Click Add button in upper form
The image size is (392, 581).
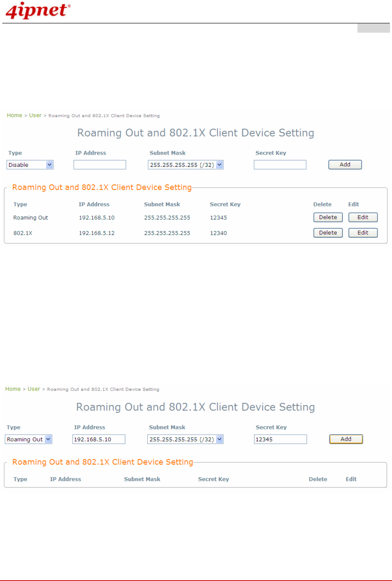pyautogui.click(x=345, y=165)
